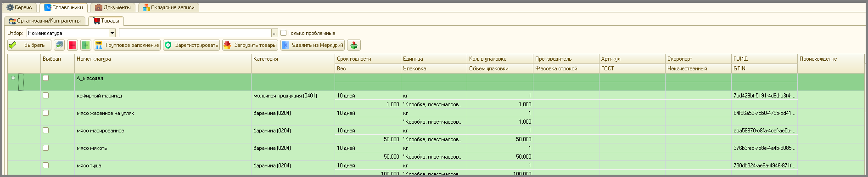Image resolution: width=868 pixels, height=177 pixels.
Task: Tick checkbox for мясо туша
Action: 45,166
